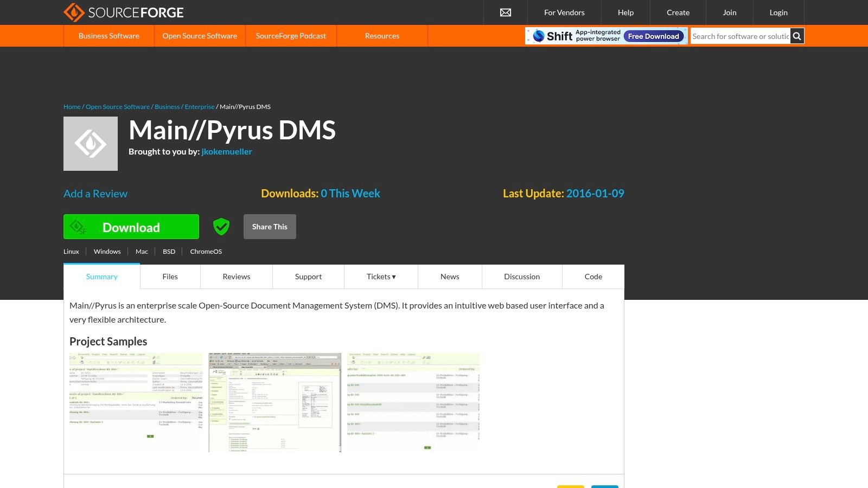Viewport: 868px width, 488px height.
Task: Select the Summary tab
Action: pyautogui.click(x=102, y=277)
